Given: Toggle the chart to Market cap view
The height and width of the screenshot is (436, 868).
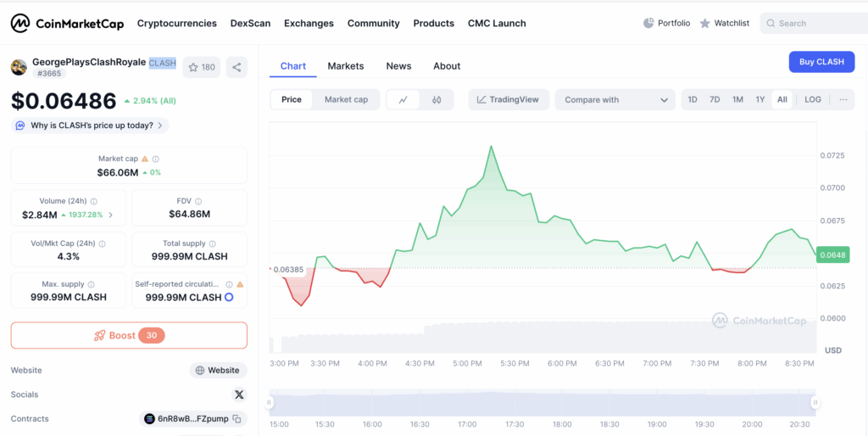Looking at the screenshot, I should coord(346,99).
